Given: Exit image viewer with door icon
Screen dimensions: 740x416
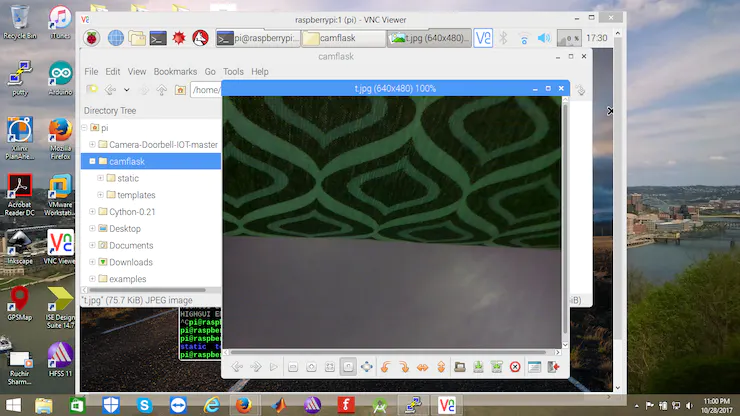Looking at the screenshot, I should click(x=553, y=367).
